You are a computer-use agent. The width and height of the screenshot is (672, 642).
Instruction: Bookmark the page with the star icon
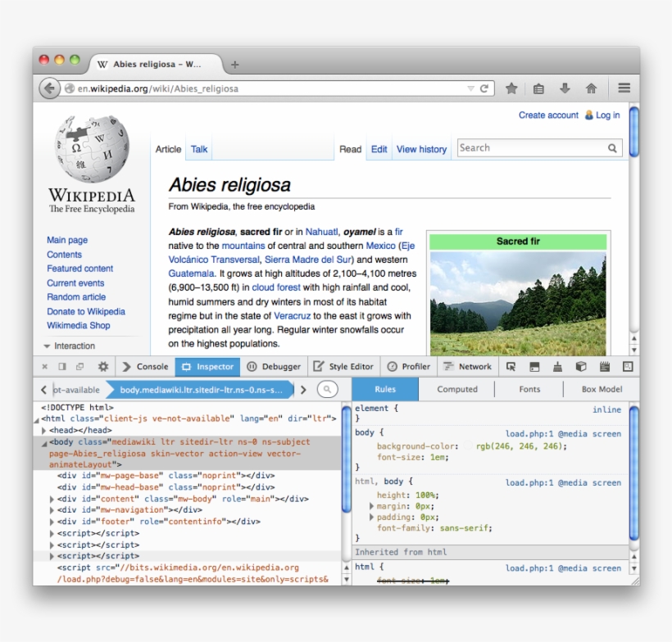pyautogui.click(x=511, y=88)
